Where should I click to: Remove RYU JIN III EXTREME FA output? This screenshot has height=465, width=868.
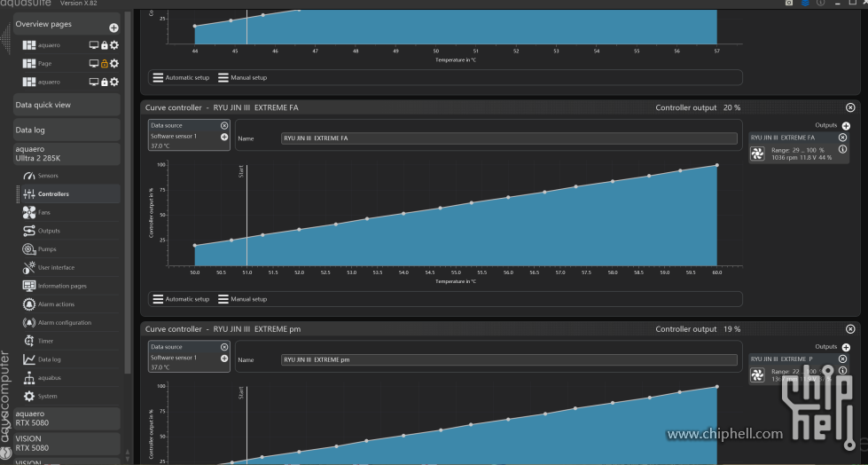[842, 138]
